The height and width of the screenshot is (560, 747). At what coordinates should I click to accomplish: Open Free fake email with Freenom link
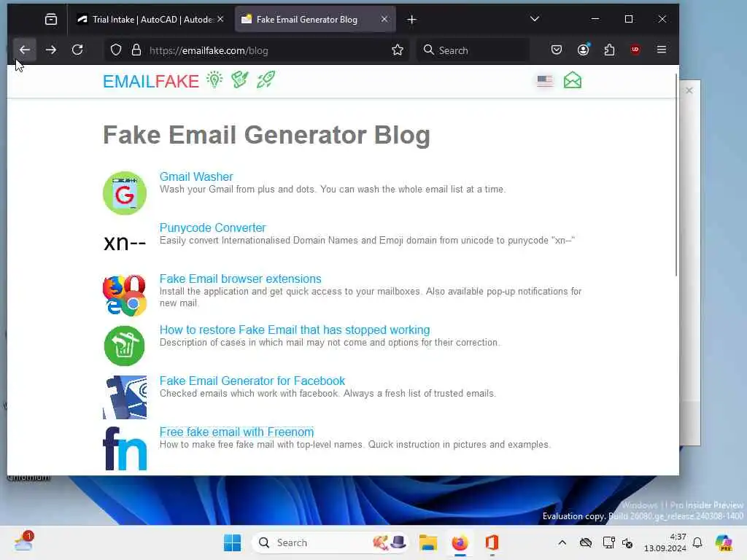point(236,432)
